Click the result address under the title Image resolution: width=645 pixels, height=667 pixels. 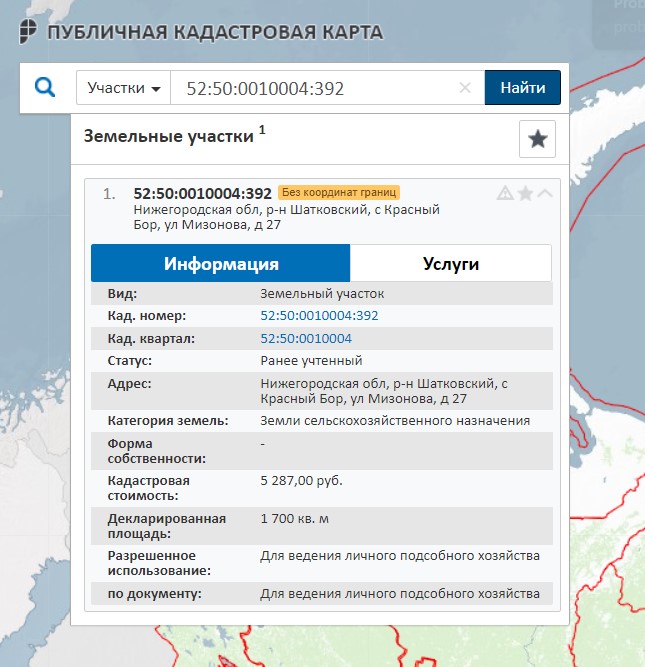[286, 217]
